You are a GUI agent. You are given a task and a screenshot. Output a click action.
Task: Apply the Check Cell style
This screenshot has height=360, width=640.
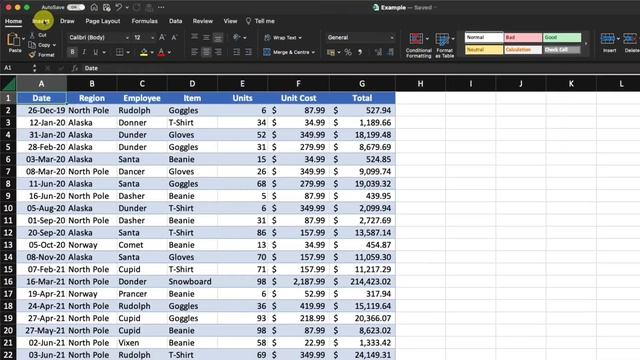click(562, 50)
